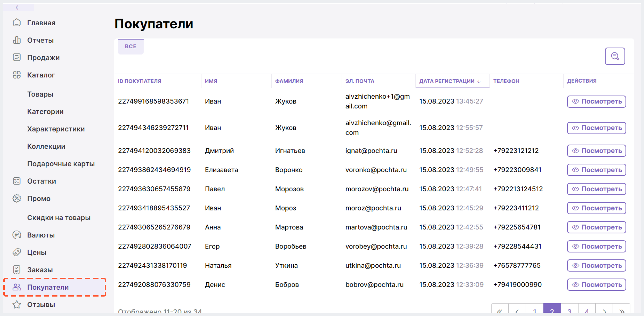View Елизавета Воронко with Посмотреть

(597, 170)
